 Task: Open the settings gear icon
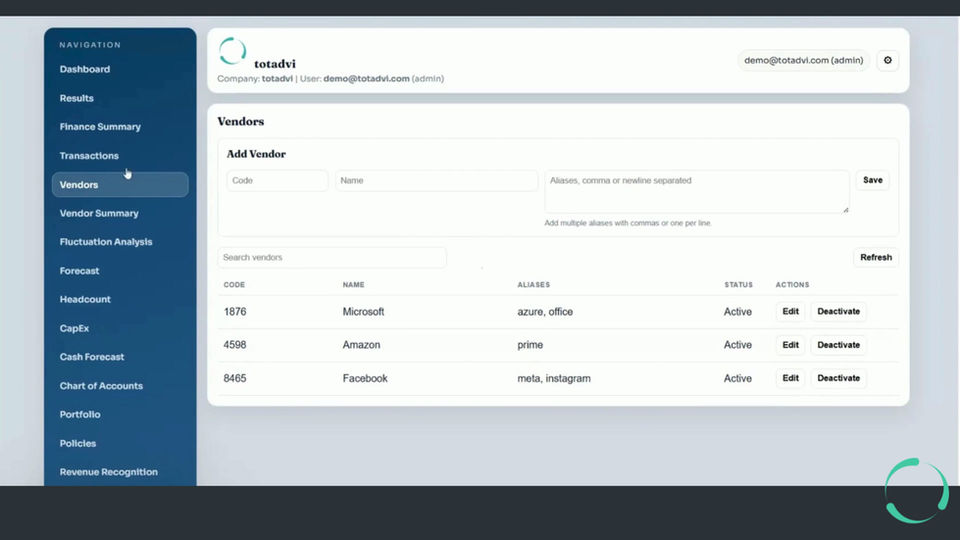pyautogui.click(x=887, y=60)
